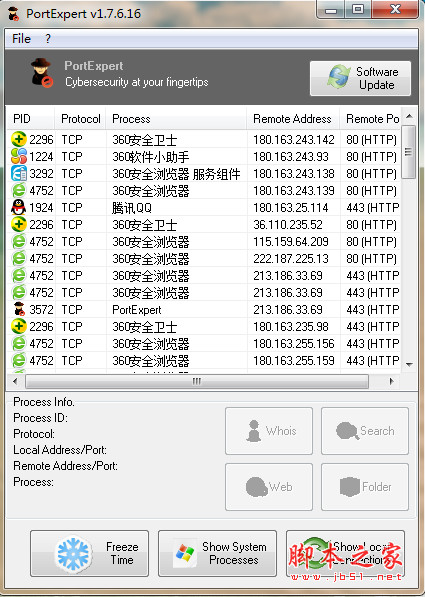Screen dimensions: 425x597
Task: Click the magnifier icon on the Search button
Action: click(347, 431)
